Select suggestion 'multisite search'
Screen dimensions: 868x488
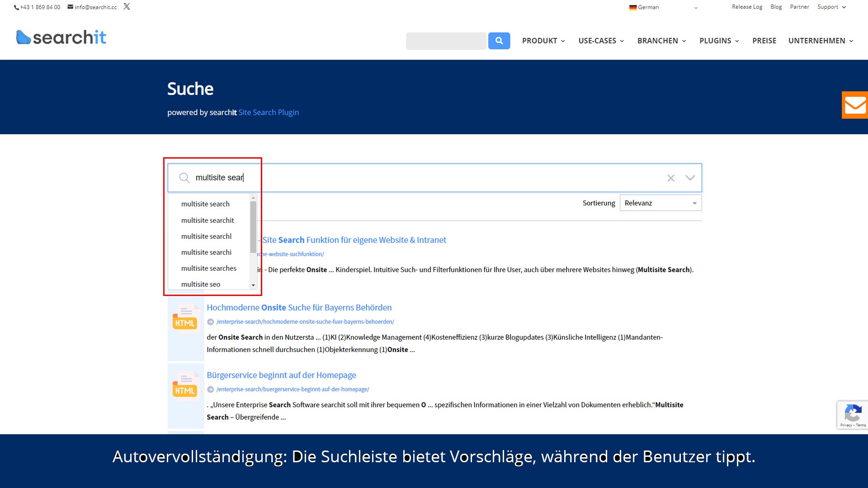tap(209, 204)
